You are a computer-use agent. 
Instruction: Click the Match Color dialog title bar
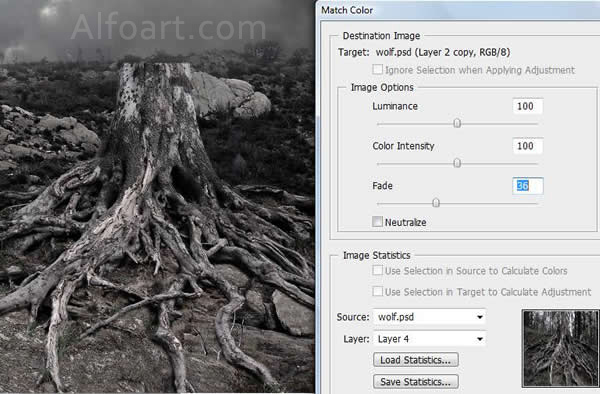pos(458,10)
